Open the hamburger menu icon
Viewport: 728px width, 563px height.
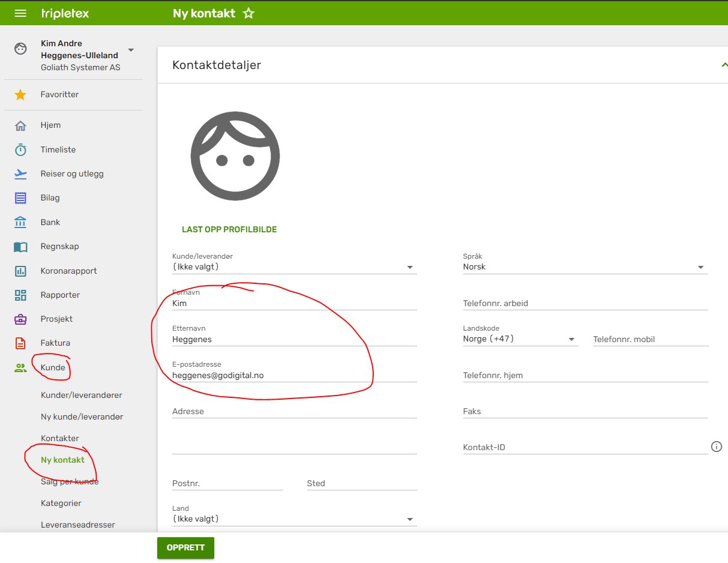click(20, 13)
